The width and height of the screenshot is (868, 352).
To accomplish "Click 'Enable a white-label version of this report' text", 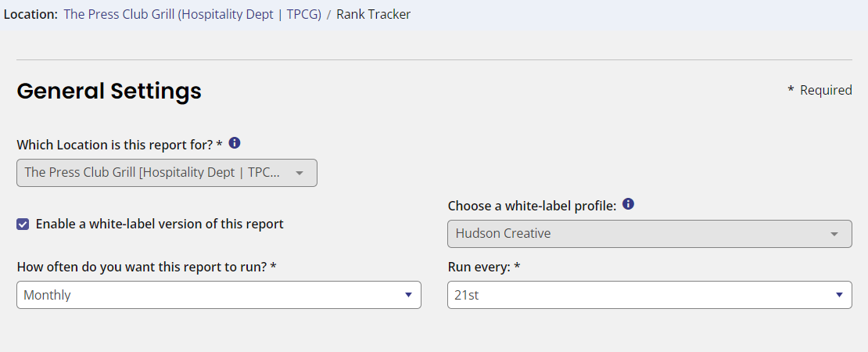I will [160, 224].
